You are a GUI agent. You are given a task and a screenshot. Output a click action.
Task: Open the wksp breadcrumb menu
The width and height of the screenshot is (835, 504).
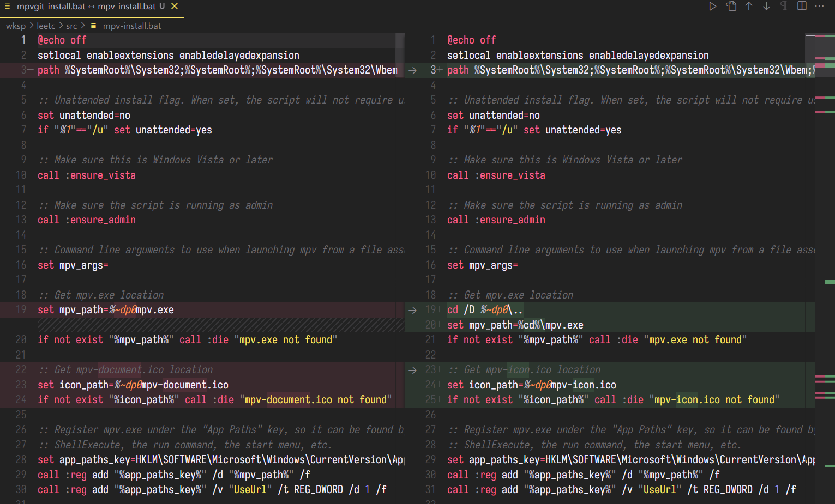[x=16, y=26]
